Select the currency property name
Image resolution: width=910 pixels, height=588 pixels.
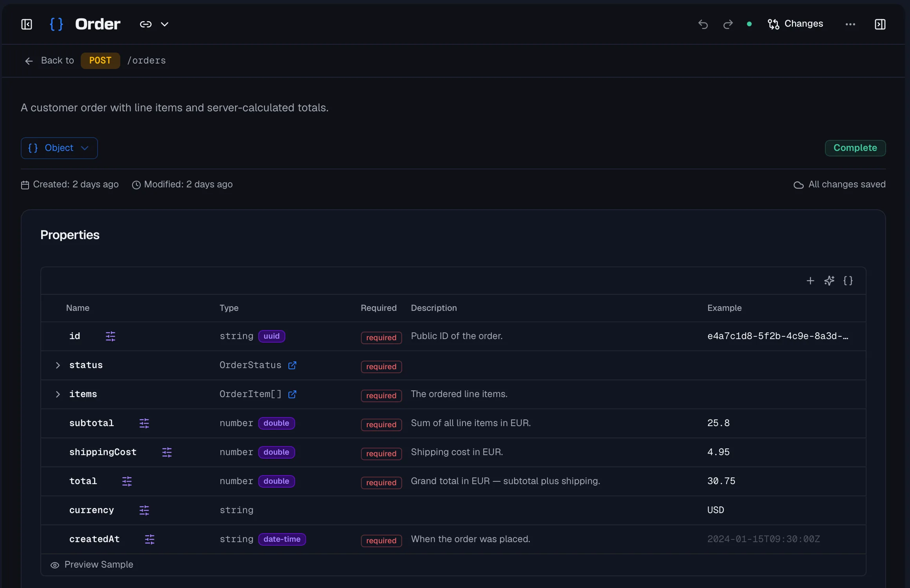(x=92, y=510)
